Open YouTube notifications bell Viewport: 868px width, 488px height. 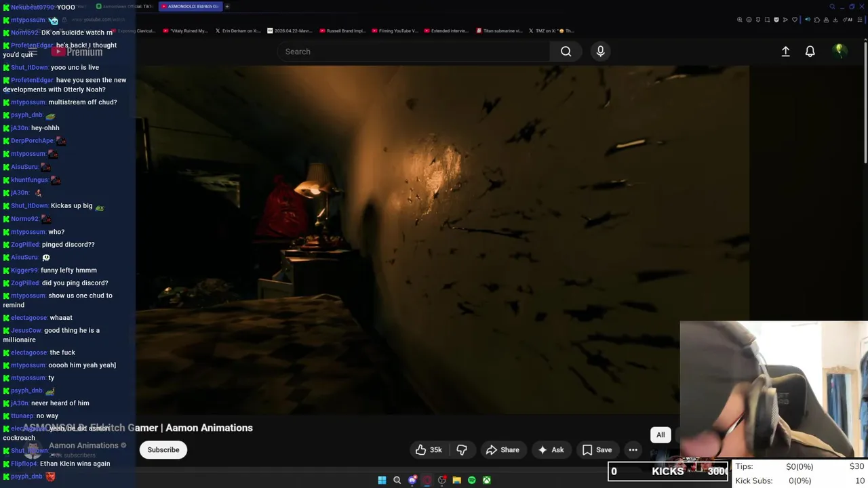coord(810,52)
